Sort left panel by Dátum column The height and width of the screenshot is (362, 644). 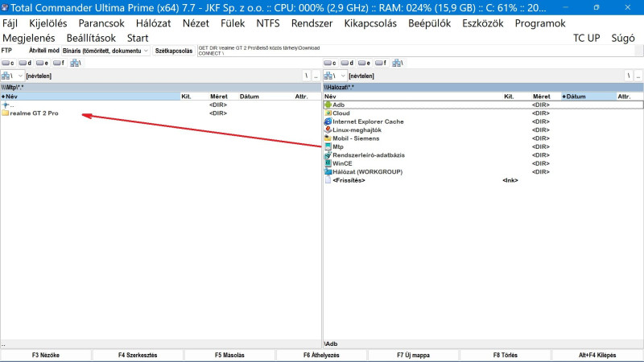pyautogui.click(x=266, y=97)
